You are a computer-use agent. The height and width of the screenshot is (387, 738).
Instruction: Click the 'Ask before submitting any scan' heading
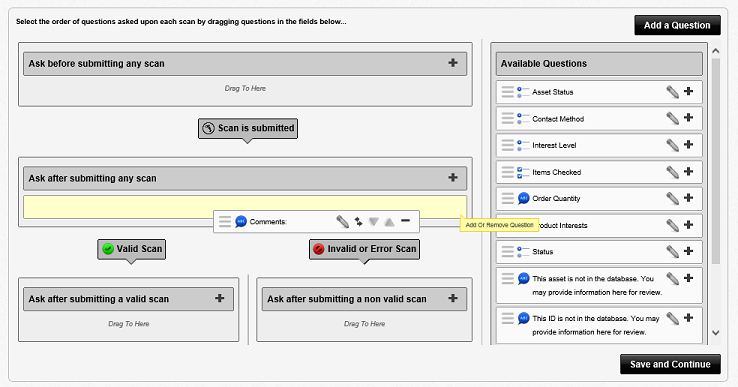coord(96,64)
